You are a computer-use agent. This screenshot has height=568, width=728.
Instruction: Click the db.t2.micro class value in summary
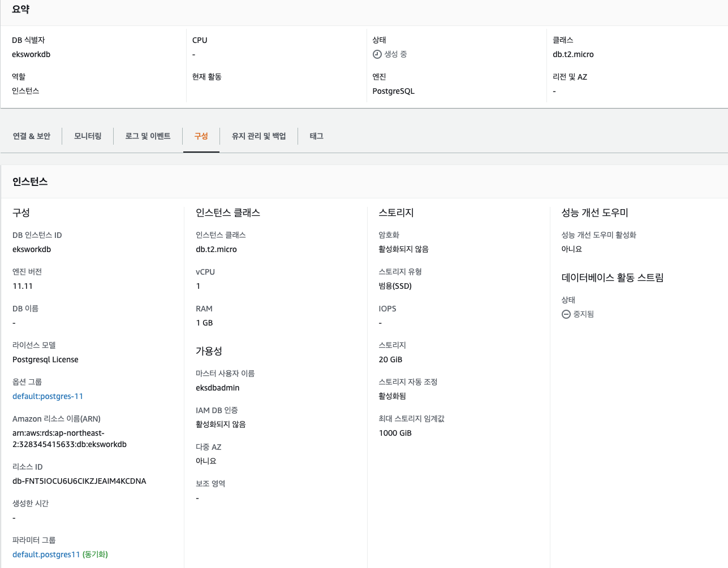pos(573,54)
